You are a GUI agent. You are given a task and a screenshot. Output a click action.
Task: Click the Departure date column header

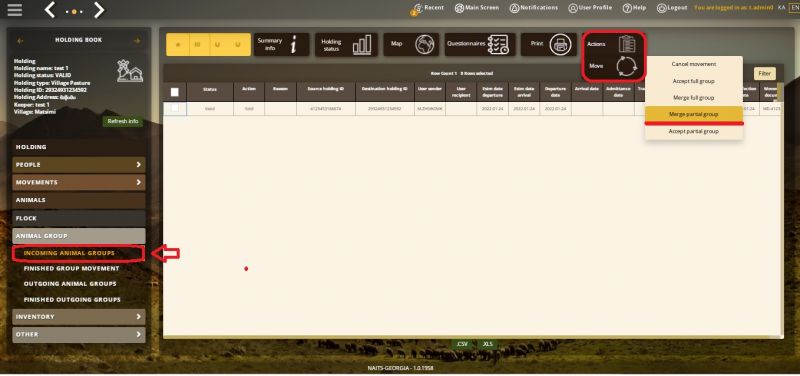pos(555,92)
